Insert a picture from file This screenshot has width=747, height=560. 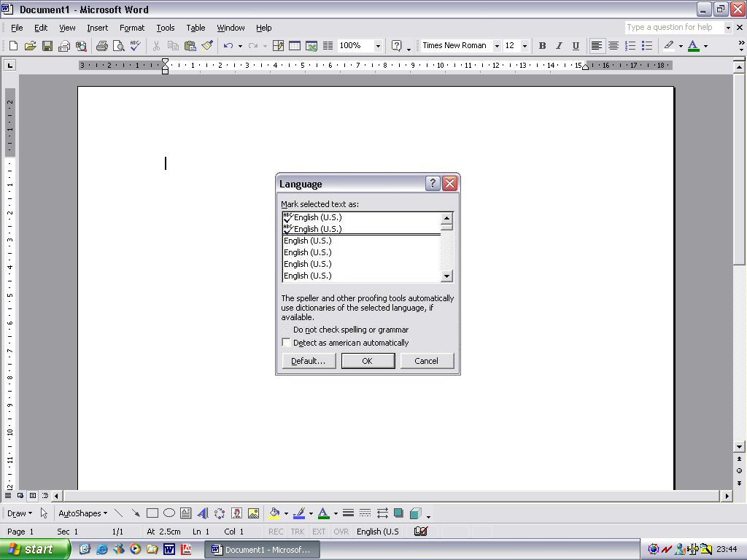click(x=253, y=513)
